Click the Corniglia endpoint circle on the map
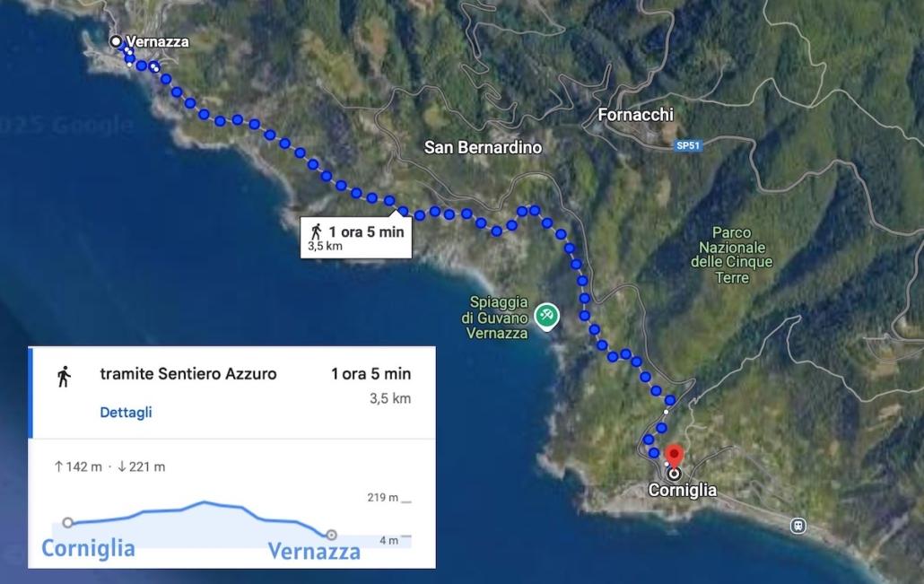This screenshot has width=924, height=584. click(674, 474)
